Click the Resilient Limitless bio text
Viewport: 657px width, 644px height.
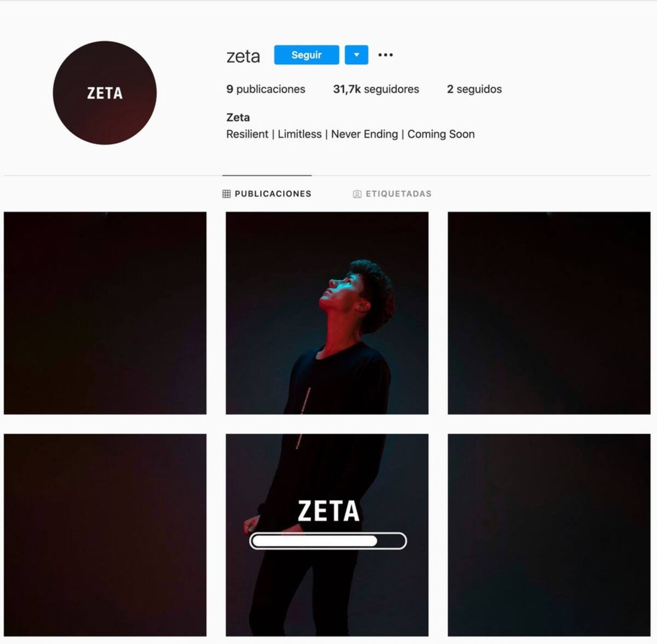[x=350, y=134]
